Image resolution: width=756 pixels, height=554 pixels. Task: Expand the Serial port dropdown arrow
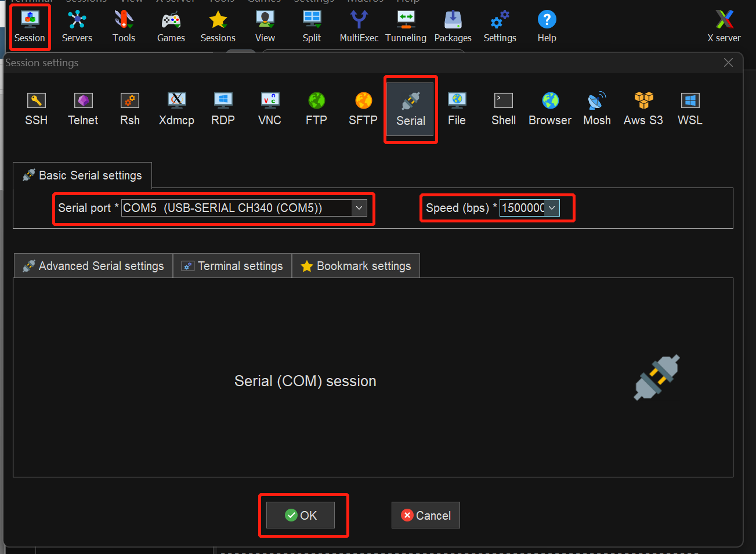(x=359, y=208)
